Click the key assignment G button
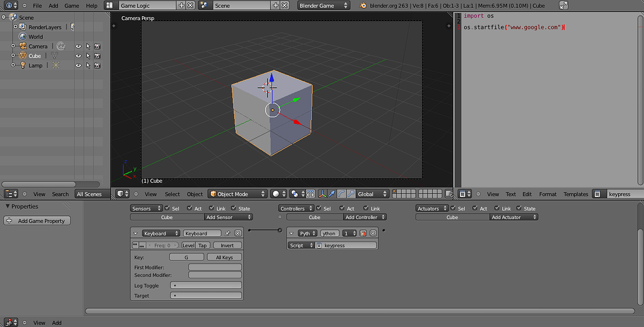The height and width of the screenshot is (327, 644). [187, 257]
